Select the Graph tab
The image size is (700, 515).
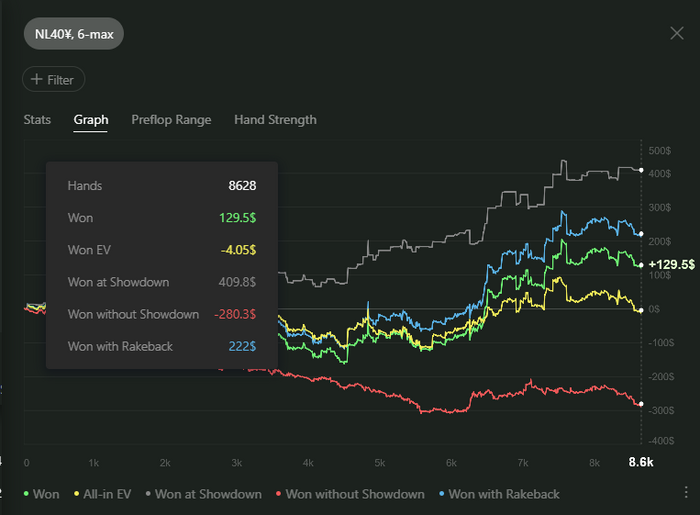91,120
